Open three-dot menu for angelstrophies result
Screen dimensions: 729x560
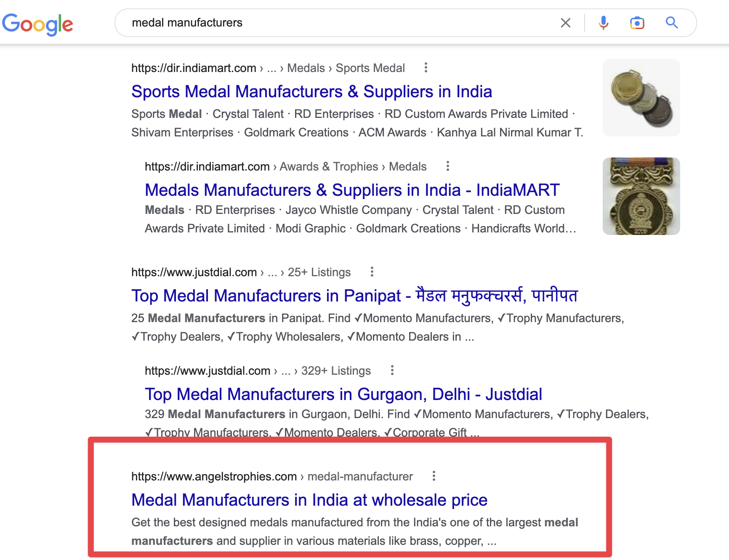434,476
